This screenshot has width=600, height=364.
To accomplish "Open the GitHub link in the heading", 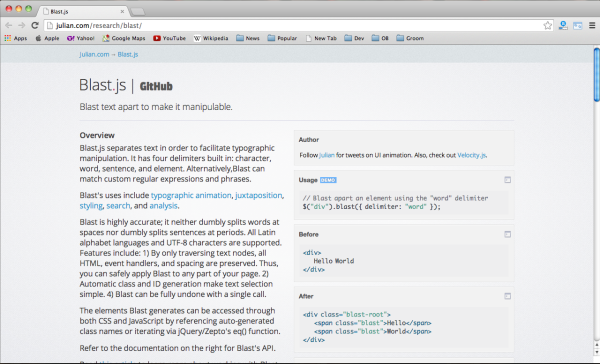I will [156, 87].
